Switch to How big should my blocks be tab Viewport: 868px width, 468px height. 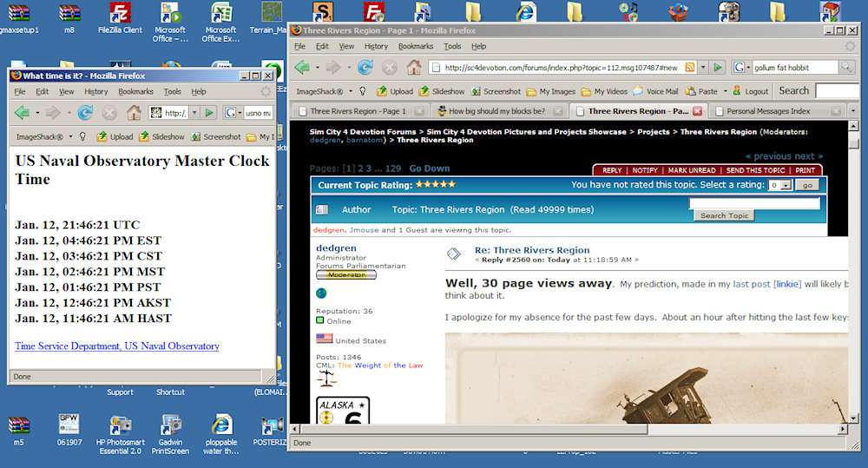coord(496,111)
